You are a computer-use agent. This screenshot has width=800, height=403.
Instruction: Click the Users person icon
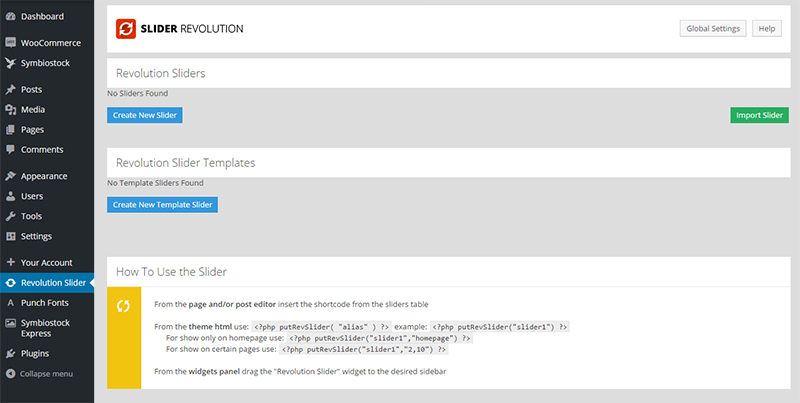(10, 196)
